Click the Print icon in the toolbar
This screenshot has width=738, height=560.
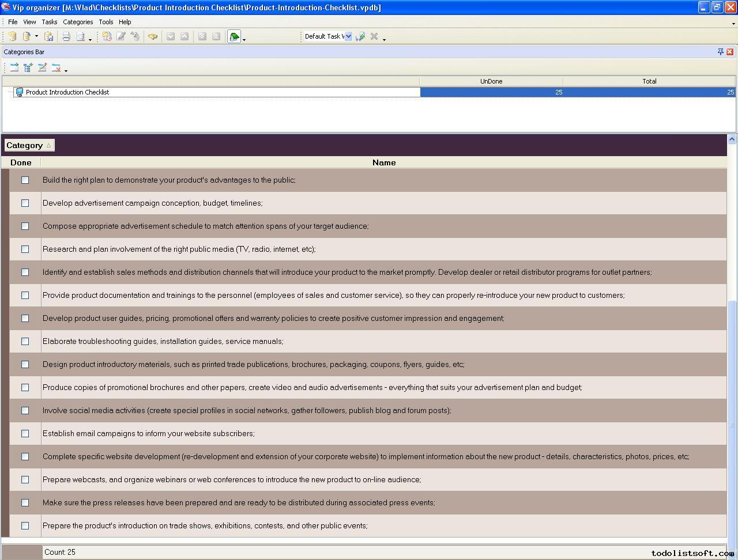point(66,36)
